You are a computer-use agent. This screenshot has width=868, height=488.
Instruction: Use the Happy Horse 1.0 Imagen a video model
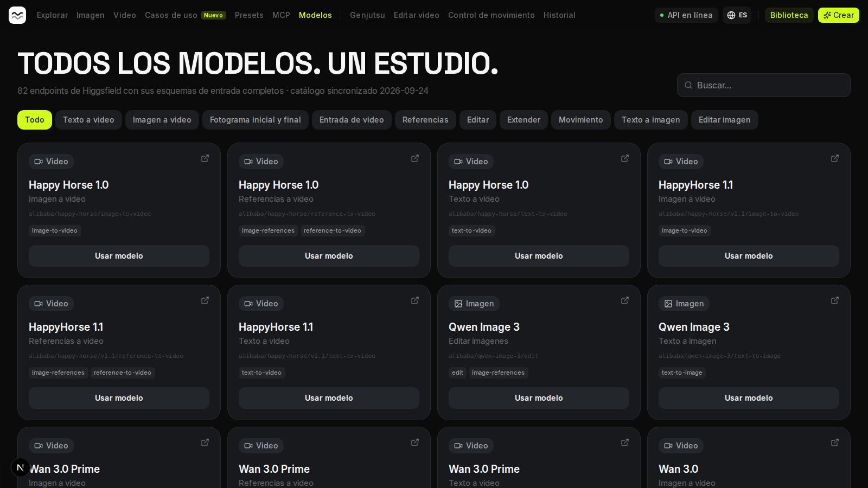coord(119,256)
